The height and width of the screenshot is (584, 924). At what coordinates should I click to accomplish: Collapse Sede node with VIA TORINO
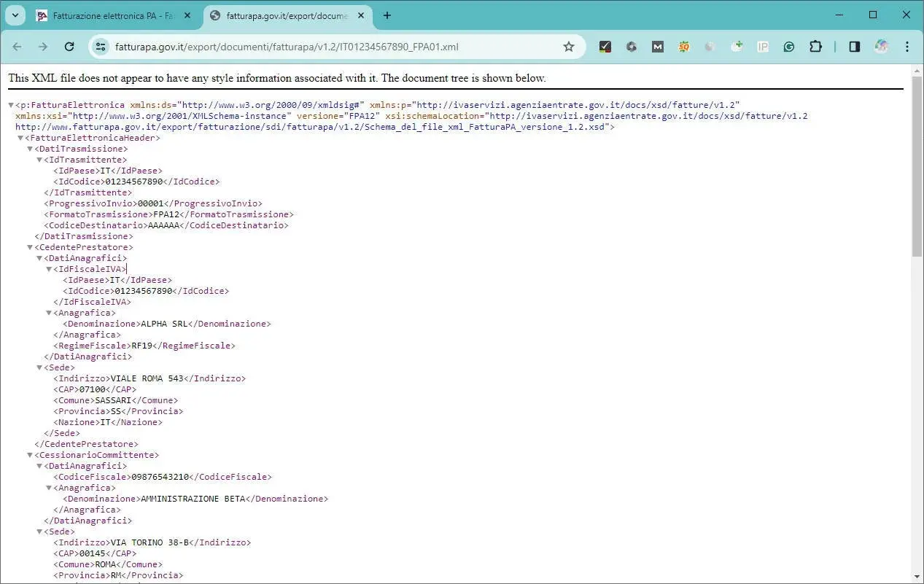click(x=39, y=532)
